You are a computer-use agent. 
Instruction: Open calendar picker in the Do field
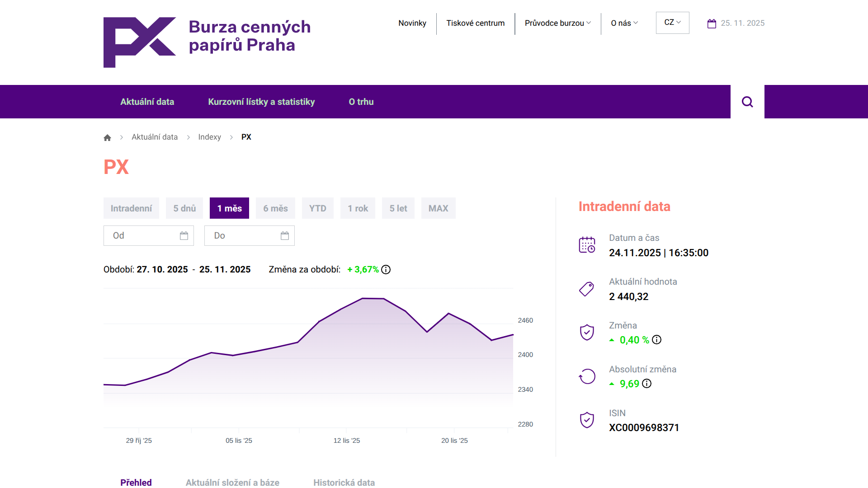[x=285, y=235]
